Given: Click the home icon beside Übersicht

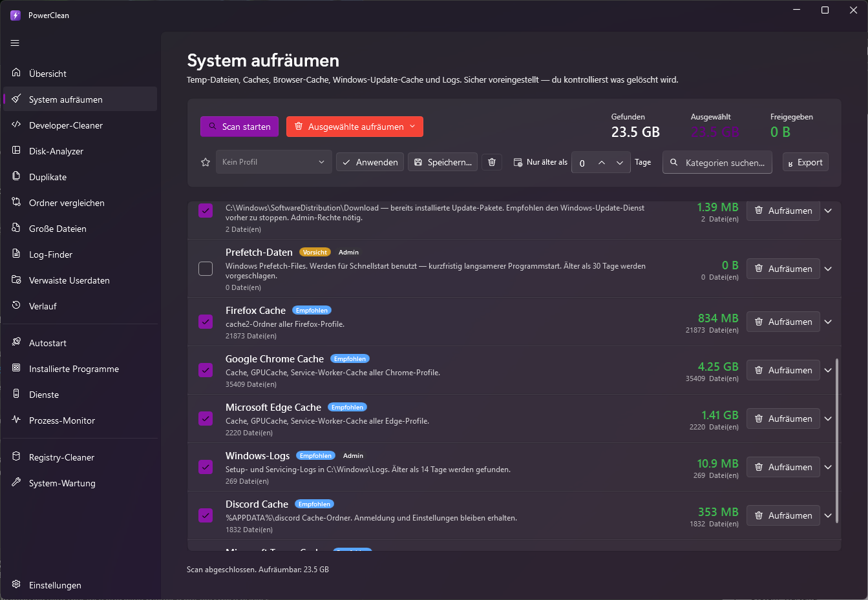Looking at the screenshot, I should 16,73.
